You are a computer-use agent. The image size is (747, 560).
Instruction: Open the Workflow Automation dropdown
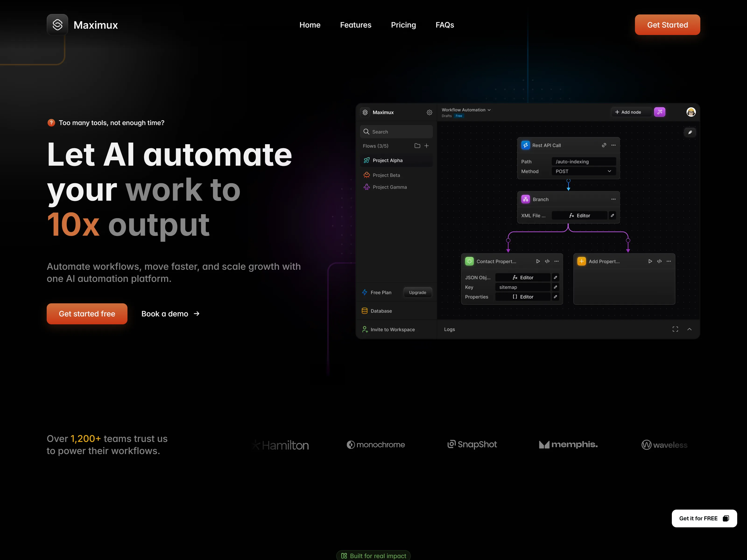click(466, 110)
